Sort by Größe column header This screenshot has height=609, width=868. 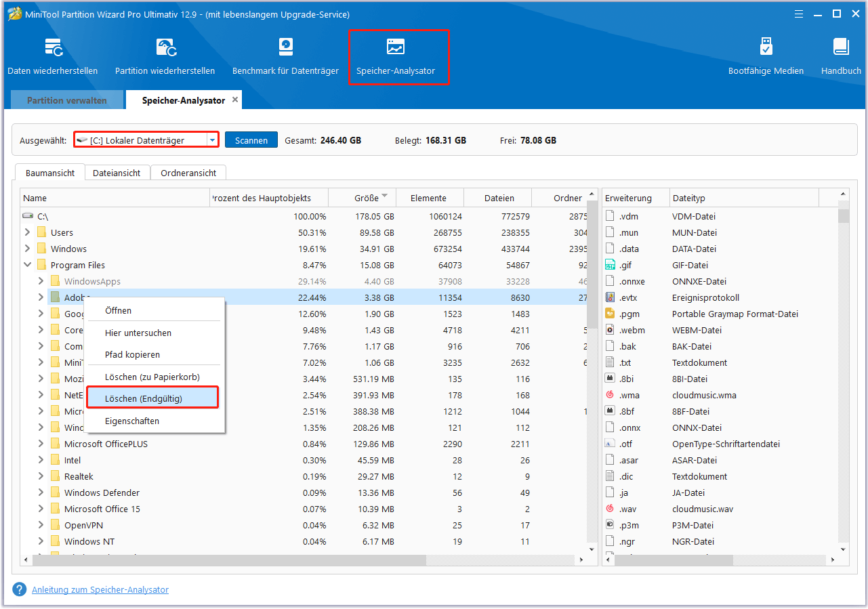pyautogui.click(x=363, y=198)
